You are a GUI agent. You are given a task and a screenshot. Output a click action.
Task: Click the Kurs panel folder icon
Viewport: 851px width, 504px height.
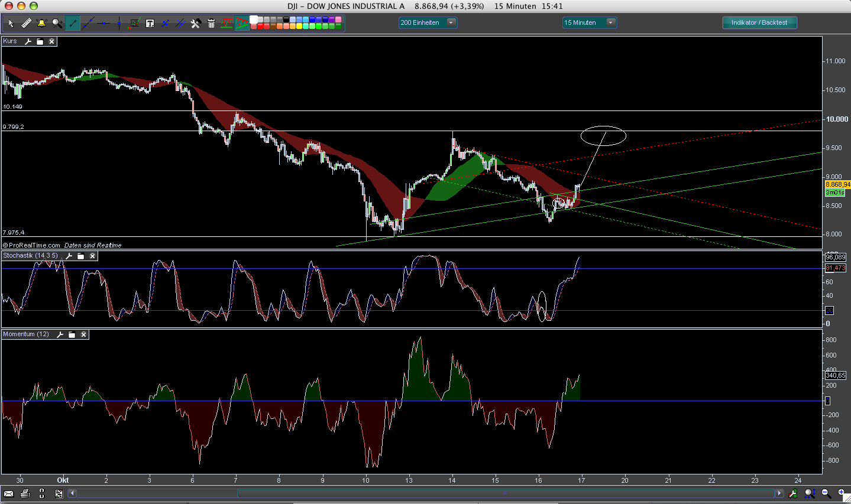point(40,41)
